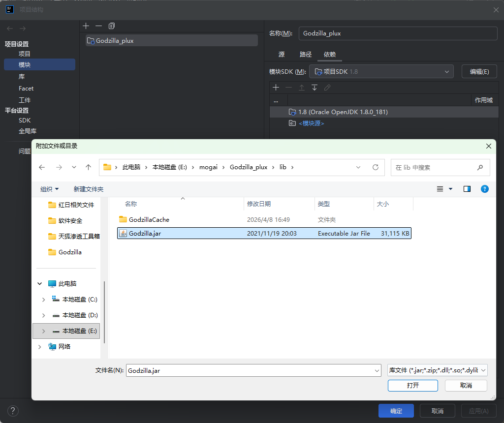Go forward in file dialog navigation
Screen dimensions: 504x423
point(59,167)
